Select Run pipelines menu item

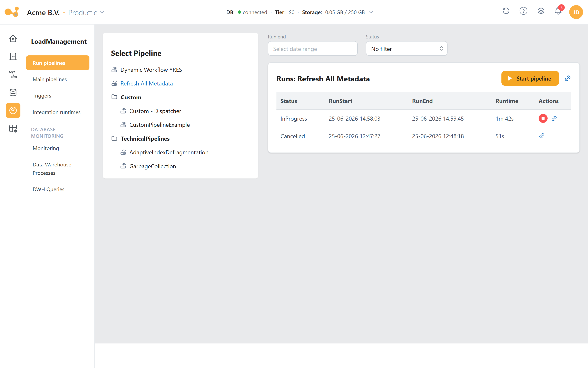click(x=58, y=63)
